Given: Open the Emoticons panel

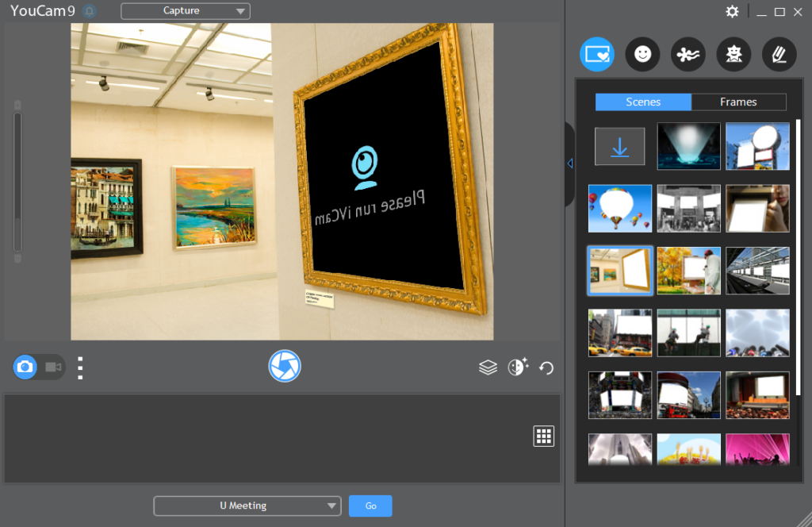Looking at the screenshot, I should [x=642, y=54].
